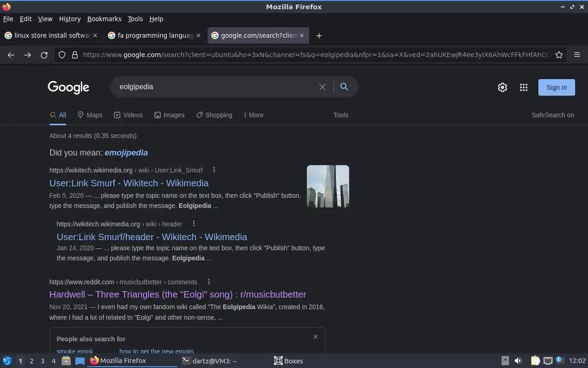
Task: Open the File menu
Action: tap(8, 19)
